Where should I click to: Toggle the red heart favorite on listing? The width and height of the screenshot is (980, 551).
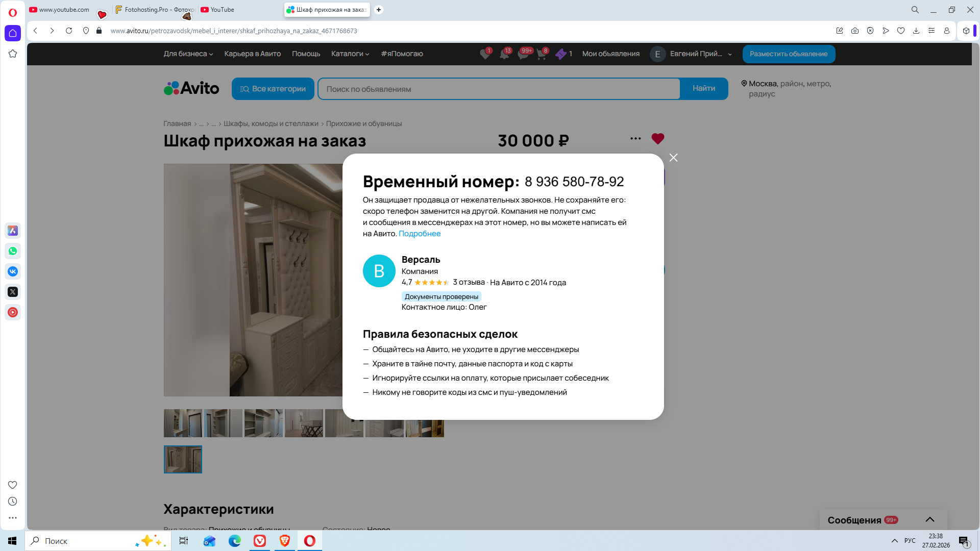click(657, 139)
